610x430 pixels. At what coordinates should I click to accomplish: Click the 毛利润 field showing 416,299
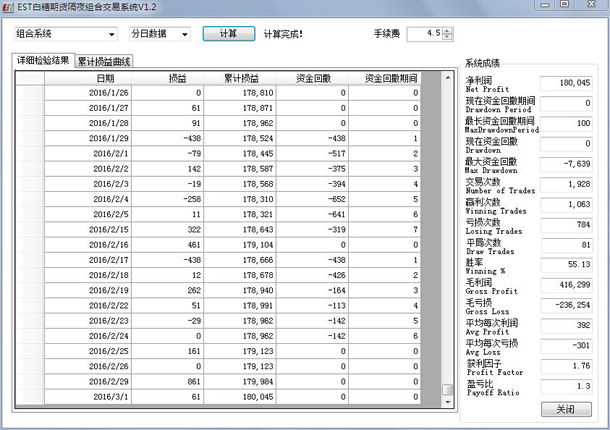[566, 285]
